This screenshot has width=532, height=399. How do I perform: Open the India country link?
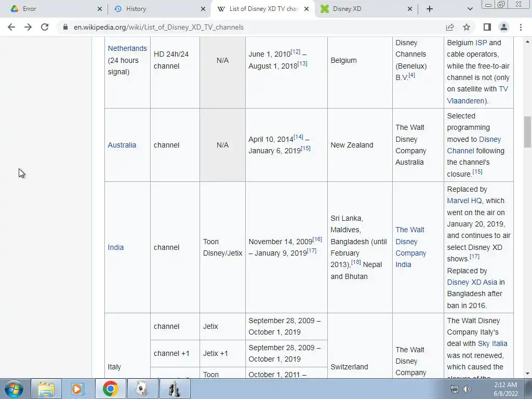[116, 247]
